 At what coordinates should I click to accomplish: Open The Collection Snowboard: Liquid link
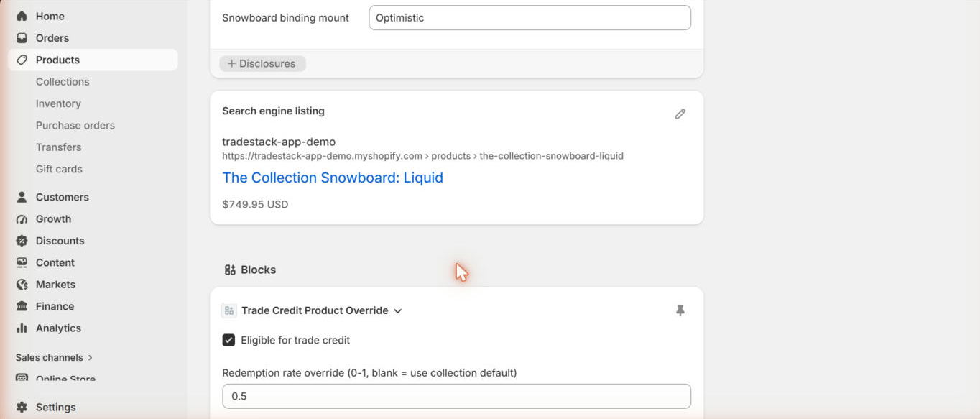[333, 178]
